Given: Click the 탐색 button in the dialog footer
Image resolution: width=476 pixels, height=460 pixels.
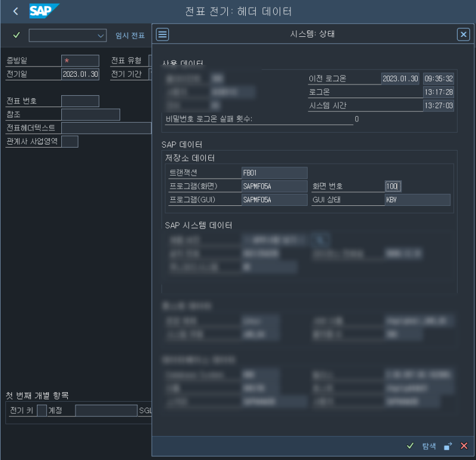Looking at the screenshot, I should pyautogui.click(x=428, y=446).
